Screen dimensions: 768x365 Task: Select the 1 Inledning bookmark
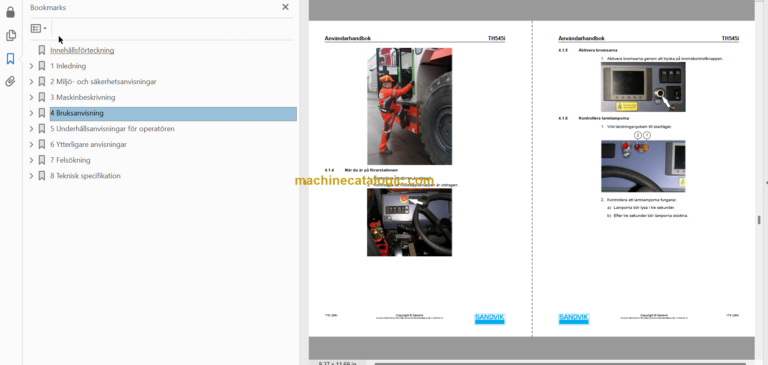(x=68, y=66)
